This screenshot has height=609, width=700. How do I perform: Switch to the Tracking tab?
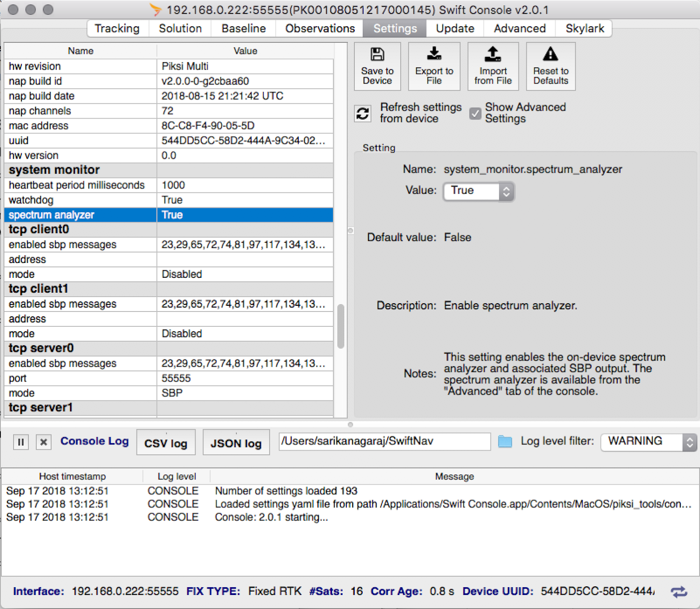[117, 28]
